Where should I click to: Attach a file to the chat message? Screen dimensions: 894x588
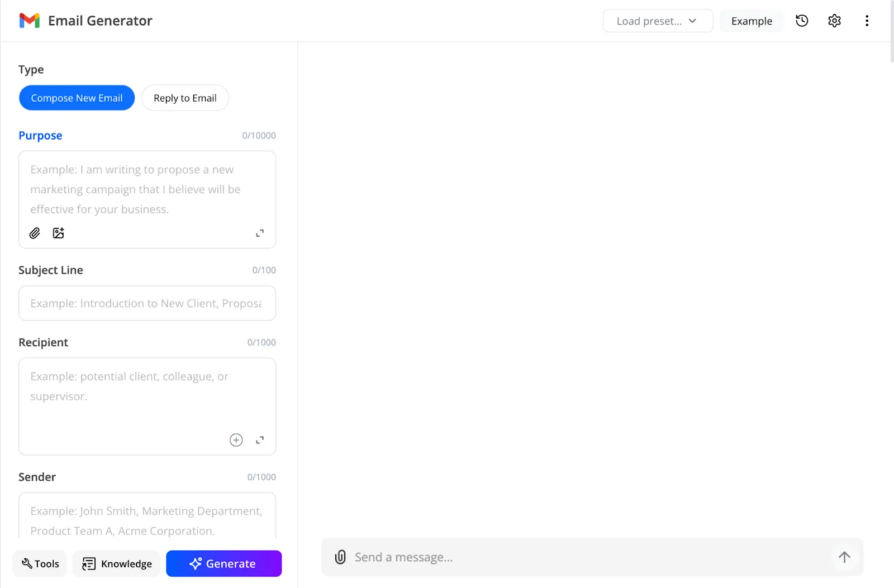pos(340,557)
